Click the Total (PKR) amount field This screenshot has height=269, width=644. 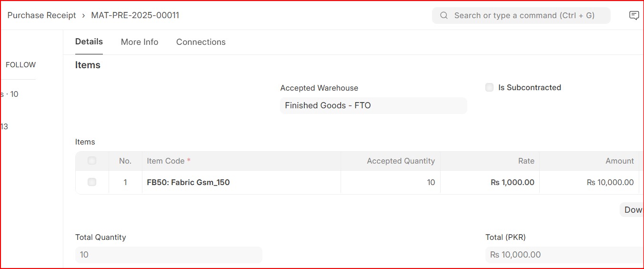pyautogui.click(x=564, y=255)
